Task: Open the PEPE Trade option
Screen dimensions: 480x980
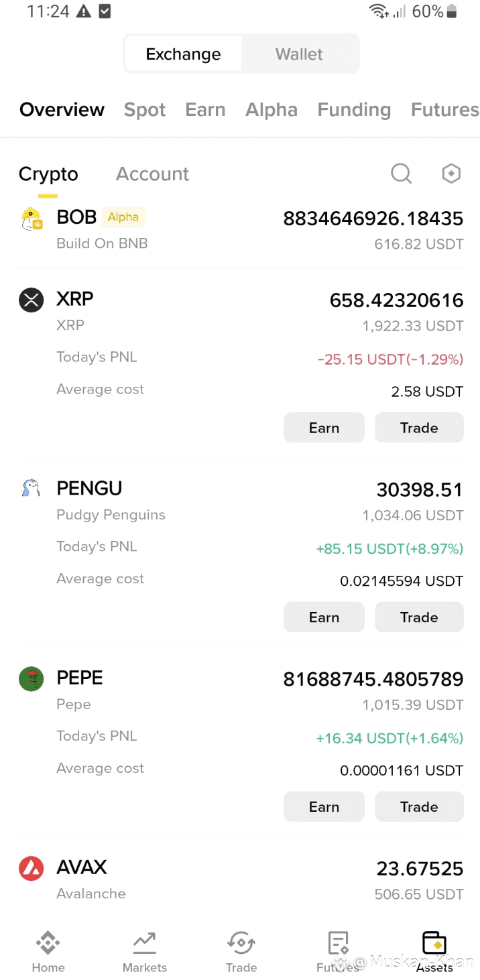Action: [x=419, y=806]
